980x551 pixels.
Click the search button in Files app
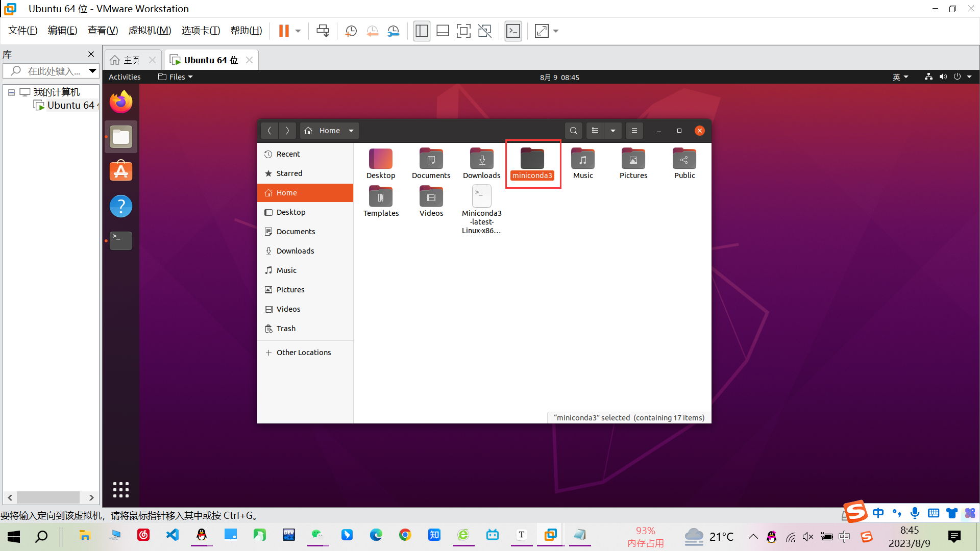point(574,131)
